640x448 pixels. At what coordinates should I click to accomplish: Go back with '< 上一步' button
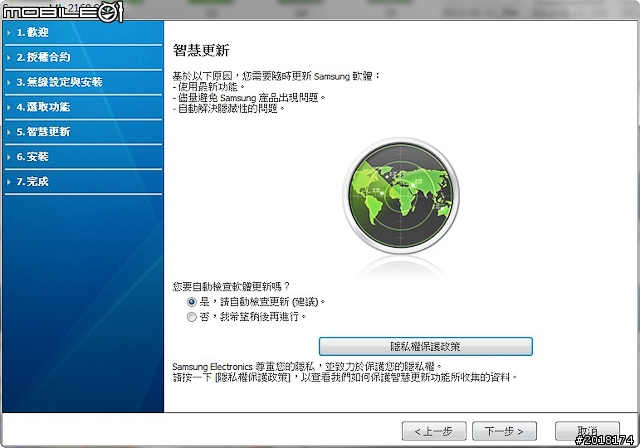(x=434, y=431)
